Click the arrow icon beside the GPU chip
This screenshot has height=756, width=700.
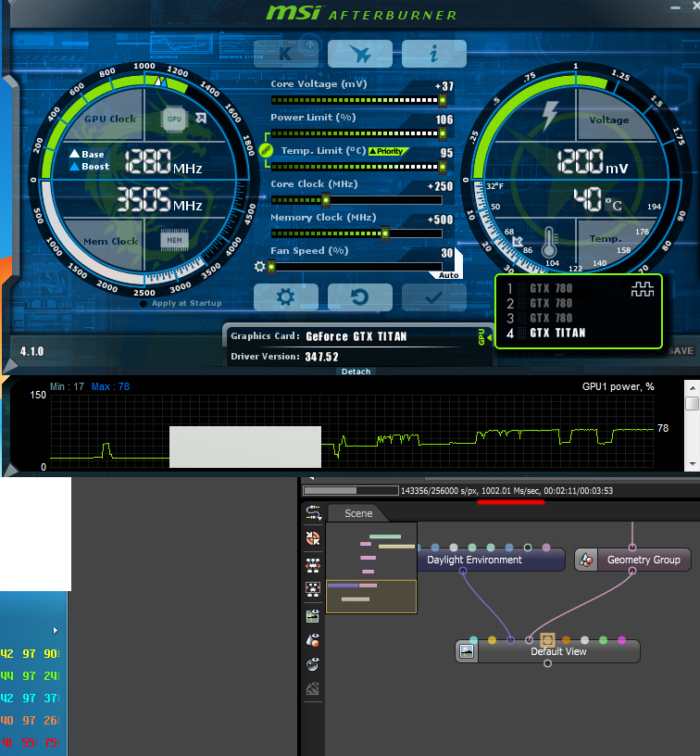coord(201,118)
